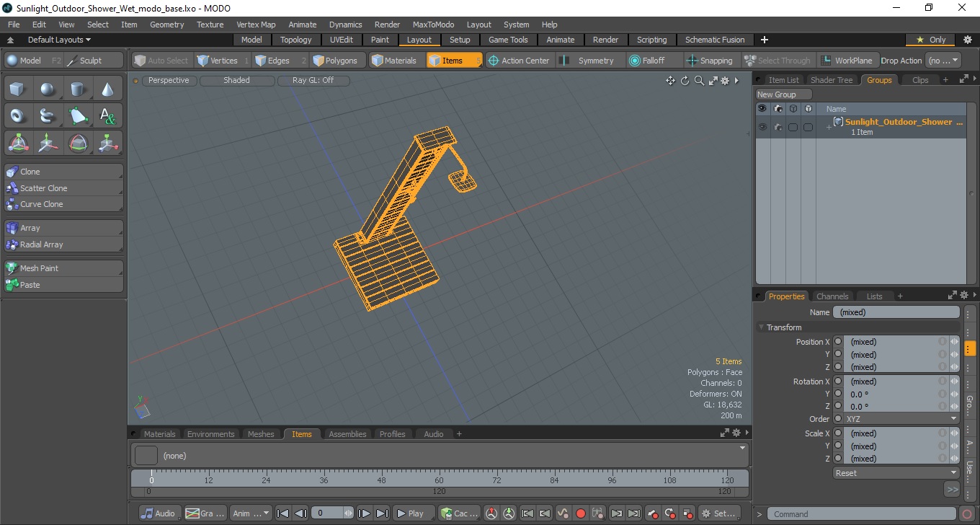Open the Render menu

tap(387, 25)
